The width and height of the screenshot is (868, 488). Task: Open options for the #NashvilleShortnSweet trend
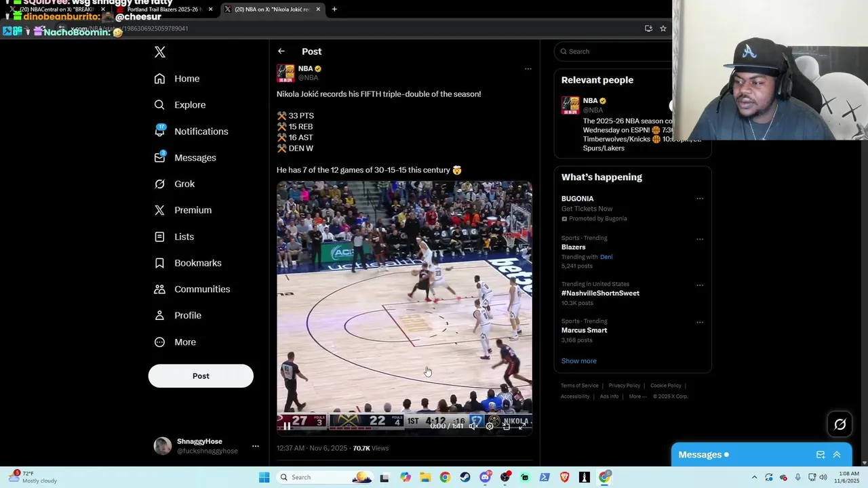point(700,285)
